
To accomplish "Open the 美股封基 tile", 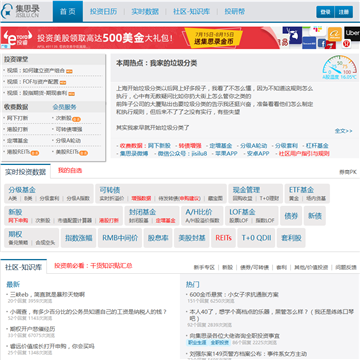I will pyautogui.click(x=192, y=238).
